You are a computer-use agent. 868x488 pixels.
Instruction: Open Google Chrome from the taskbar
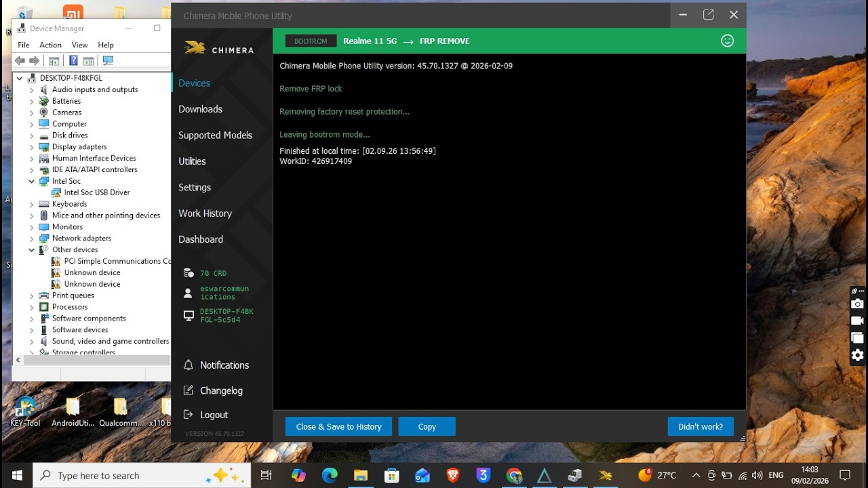click(514, 475)
